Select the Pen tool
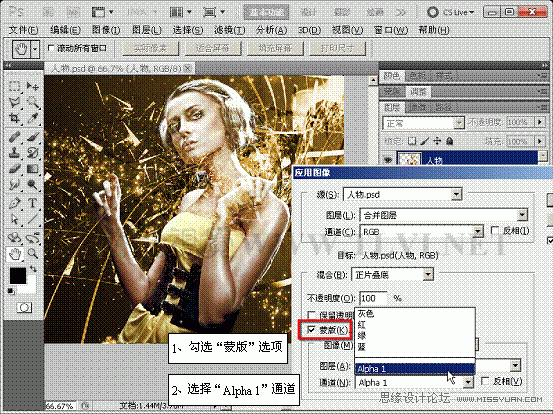The width and height of the screenshot is (553, 414). [x=14, y=203]
